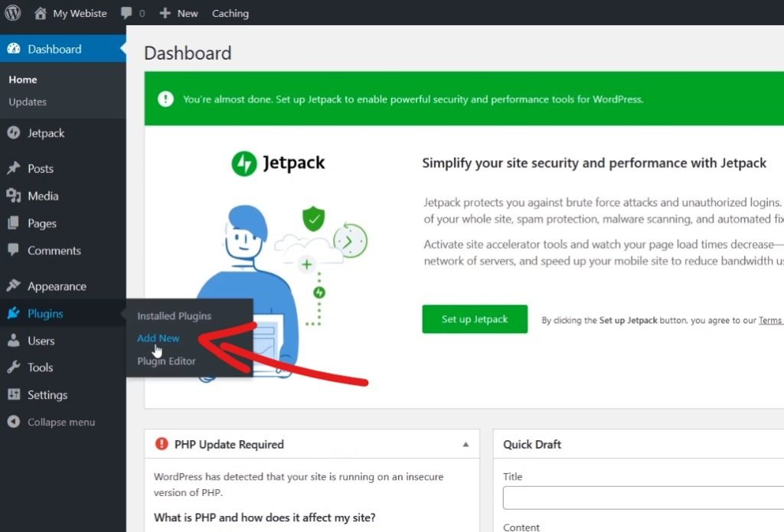Focus the Quick Draft Title field
Image resolution: width=784 pixels, height=532 pixels.
pyautogui.click(x=643, y=498)
